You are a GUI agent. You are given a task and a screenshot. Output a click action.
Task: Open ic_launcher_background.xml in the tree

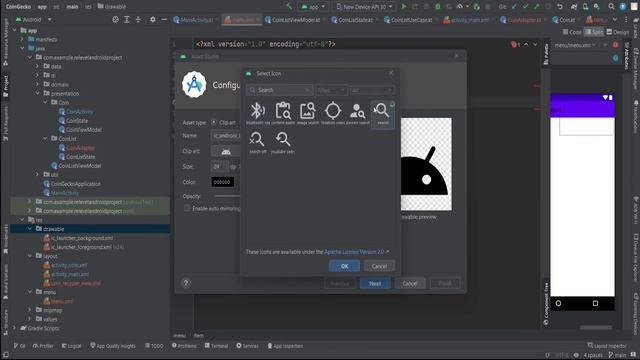tap(82, 238)
